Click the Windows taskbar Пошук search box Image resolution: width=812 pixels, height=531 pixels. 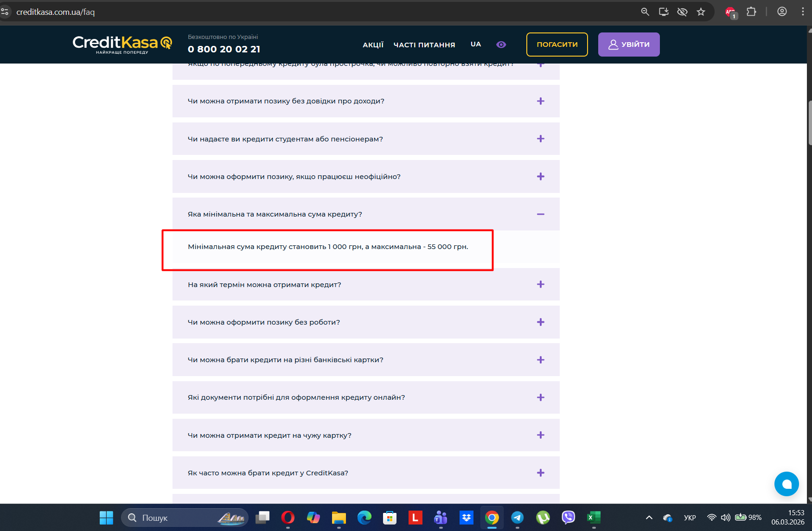click(185, 518)
